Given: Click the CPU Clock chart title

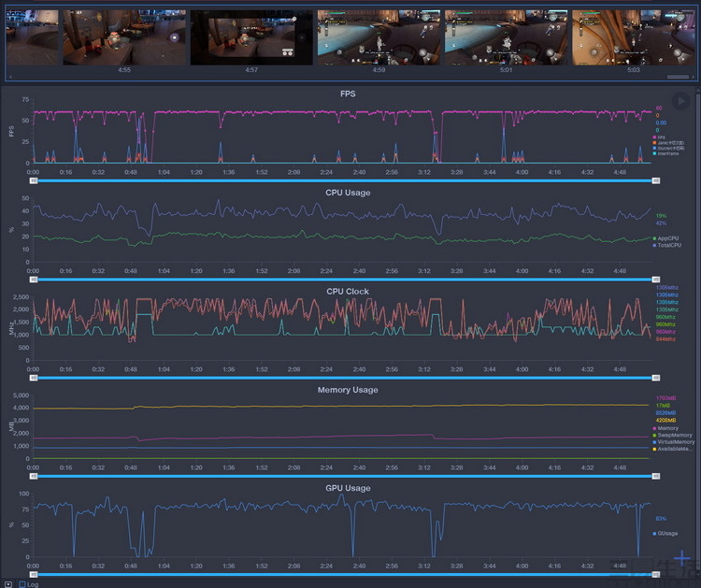Looking at the screenshot, I should point(348,292).
